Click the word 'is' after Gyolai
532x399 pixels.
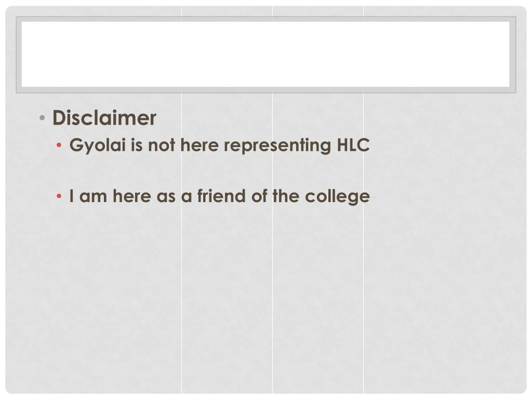[x=137, y=145]
